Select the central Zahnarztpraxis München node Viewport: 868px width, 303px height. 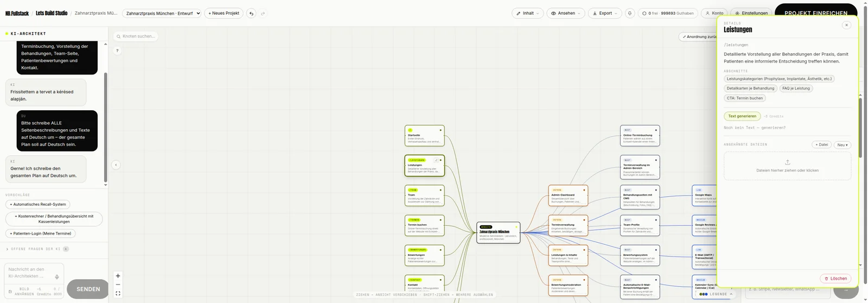pos(498,232)
